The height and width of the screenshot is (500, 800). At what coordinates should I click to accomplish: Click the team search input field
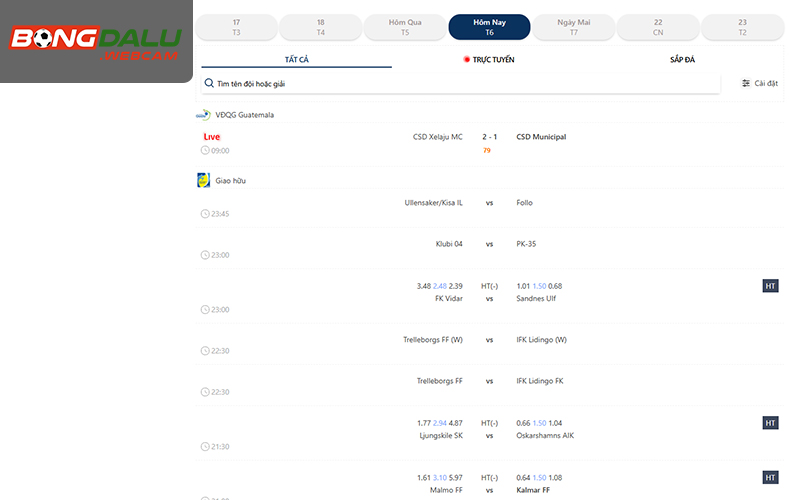click(460, 84)
